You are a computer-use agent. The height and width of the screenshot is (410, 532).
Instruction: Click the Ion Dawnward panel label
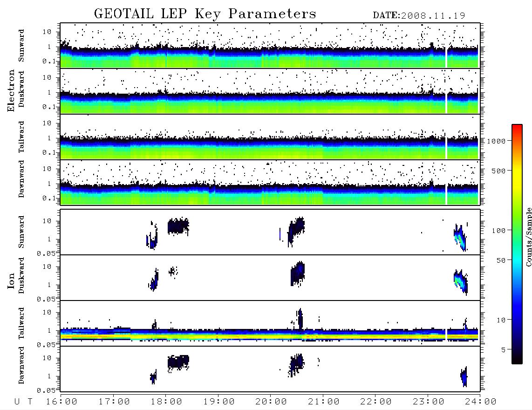coord(21,365)
